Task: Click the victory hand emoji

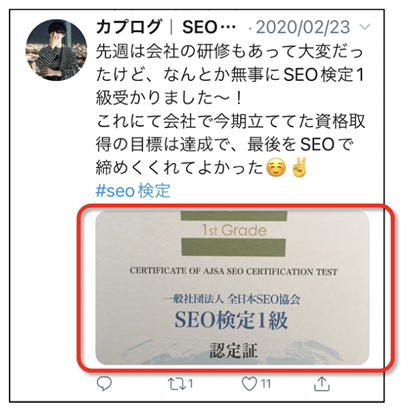Action: 299,167
